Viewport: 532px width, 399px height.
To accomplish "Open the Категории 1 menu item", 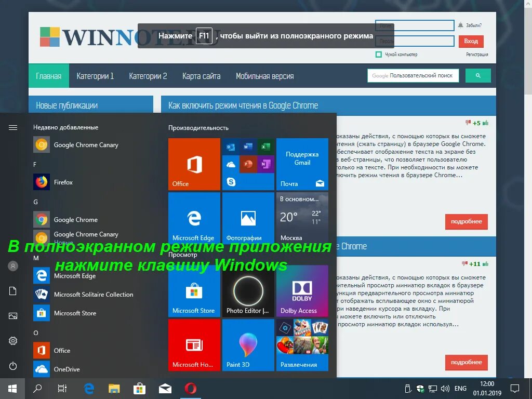I will tap(95, 76).
